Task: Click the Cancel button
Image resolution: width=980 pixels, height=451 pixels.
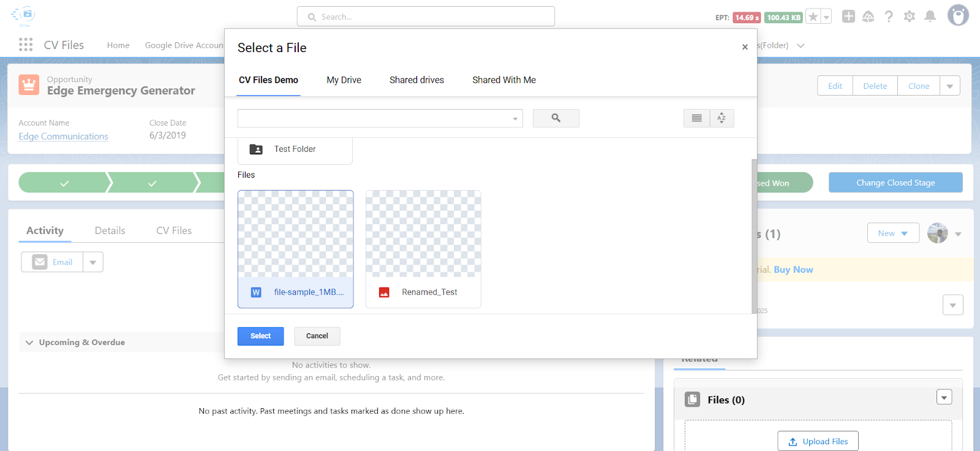Action: click(x=317, y=336)
